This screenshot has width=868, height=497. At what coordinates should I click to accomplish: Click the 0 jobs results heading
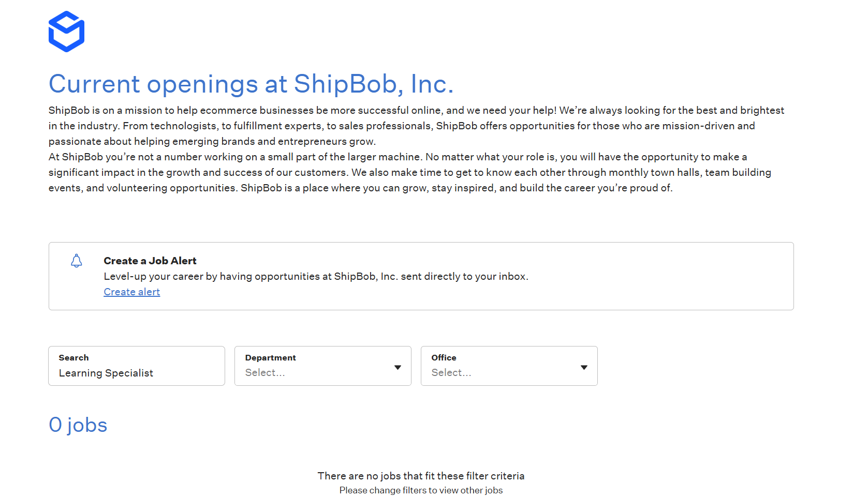[78, 425]
